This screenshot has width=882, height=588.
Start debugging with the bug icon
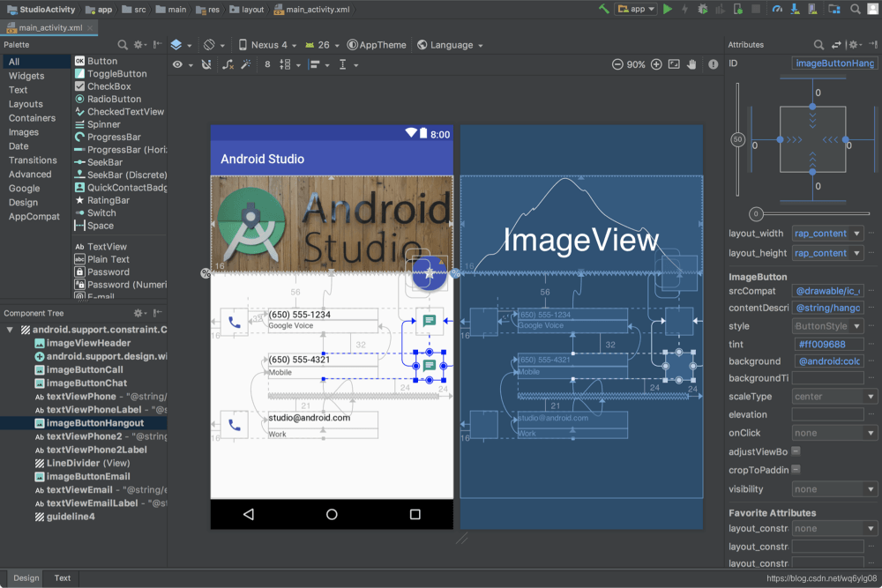[703, 9]
